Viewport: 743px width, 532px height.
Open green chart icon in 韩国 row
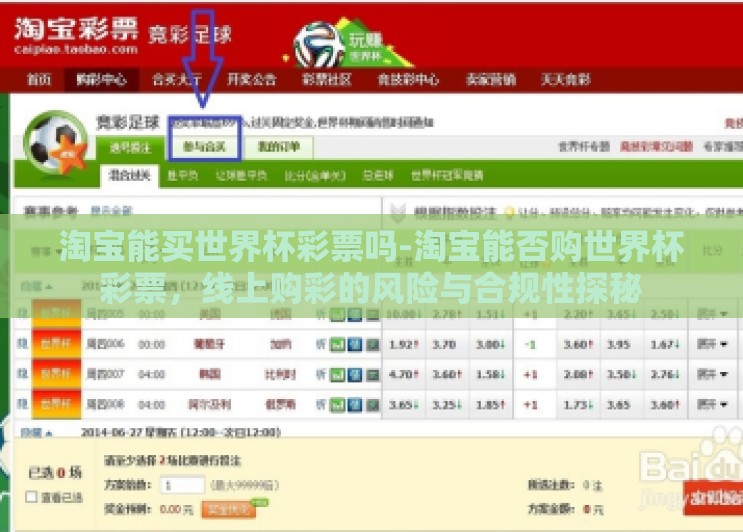[x=337, y=375]
